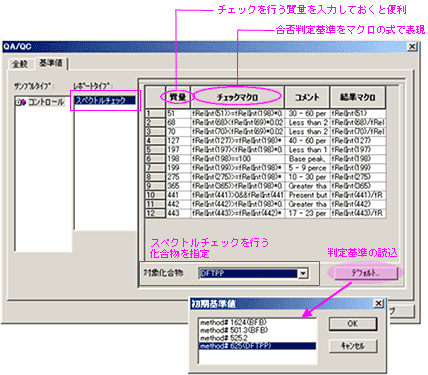Image resolution: width=428 pixels, height=375 pixels.
Task: Select row header number 6
Action: (155, 159)
